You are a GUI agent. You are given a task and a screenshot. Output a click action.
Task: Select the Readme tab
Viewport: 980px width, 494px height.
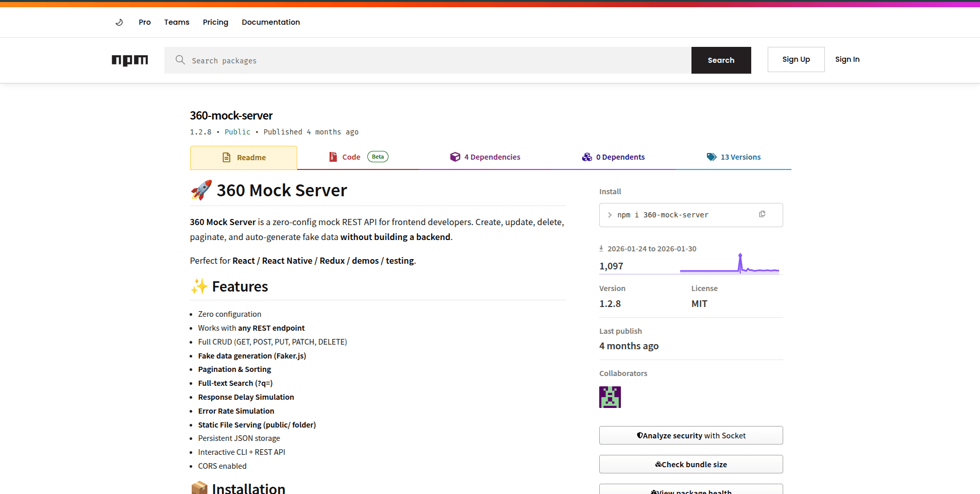(x=244, y=158)
